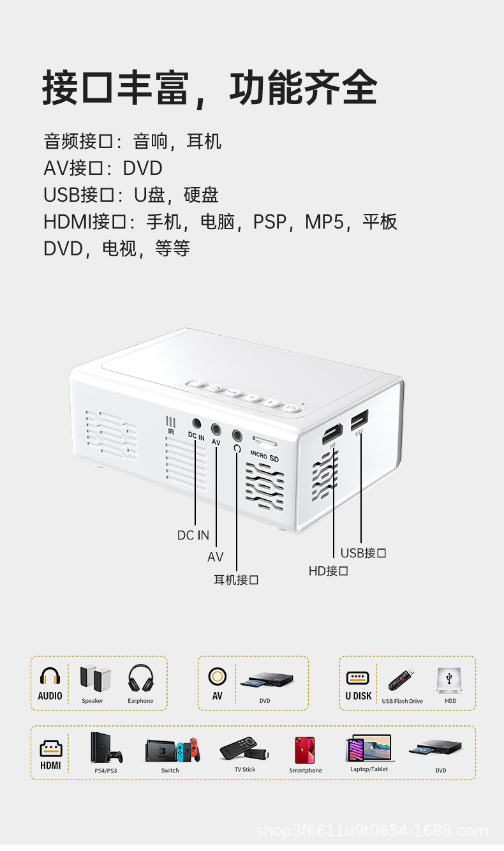Viewport: 504px width, 851px height.
Task: Click the HDMI connector icon
Action: 50,748
